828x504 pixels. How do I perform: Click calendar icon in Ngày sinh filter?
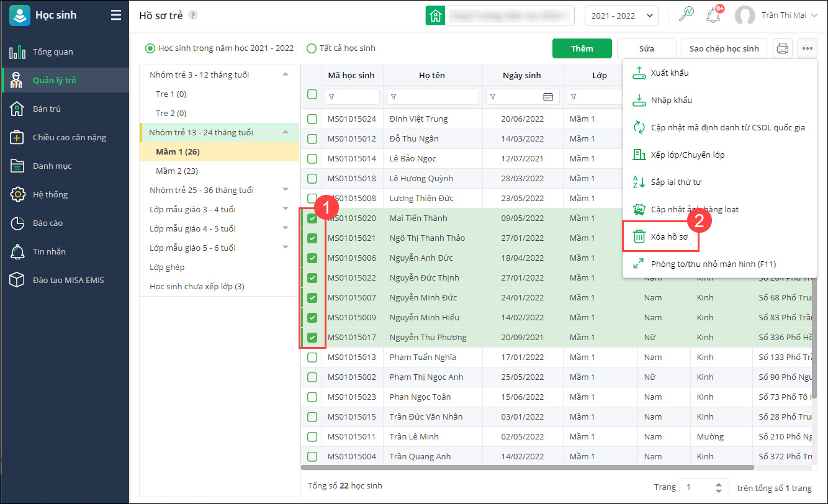(x=548, y=97)
